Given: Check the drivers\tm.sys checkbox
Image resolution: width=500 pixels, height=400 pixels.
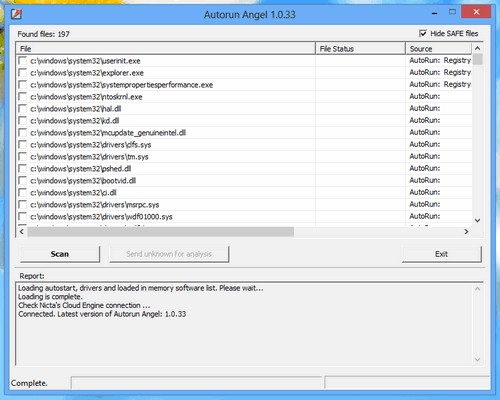Looking at the screenshot, I should 23,157.
